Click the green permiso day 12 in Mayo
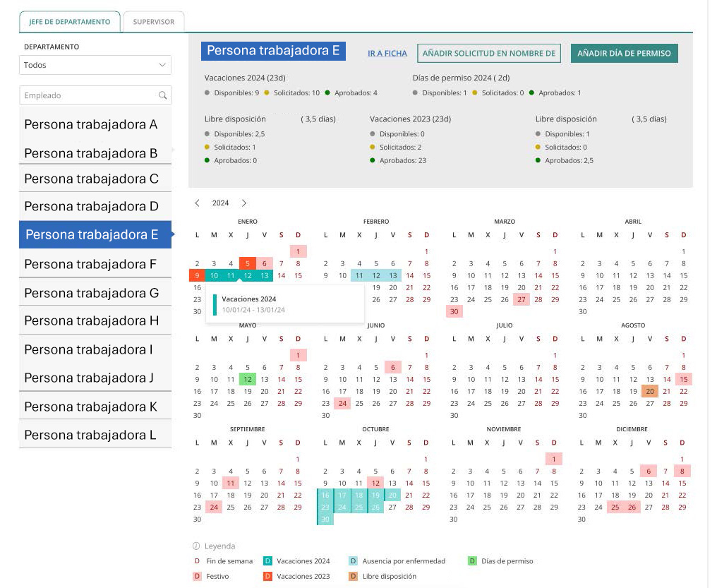Screen dimensions: 717x588 click(248, 379)
